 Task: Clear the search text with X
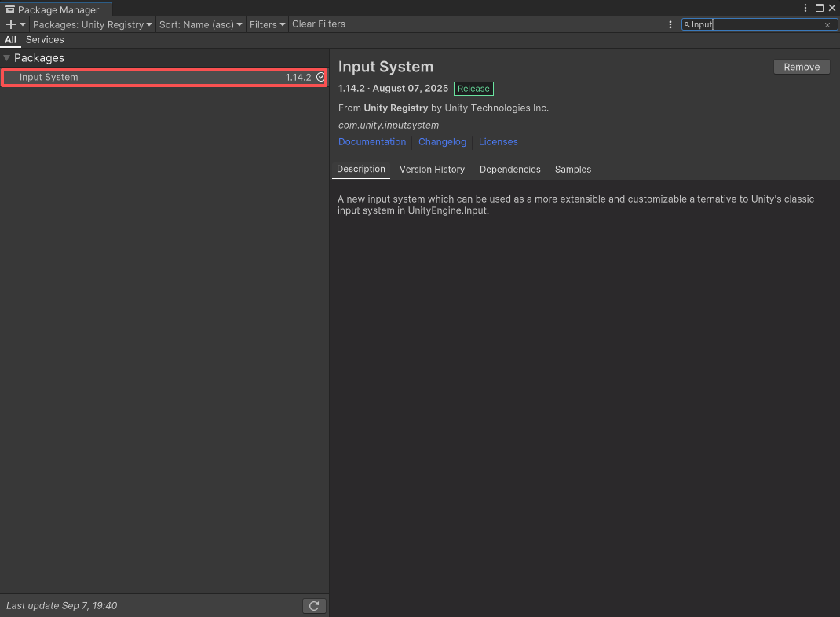pos(827,24)
